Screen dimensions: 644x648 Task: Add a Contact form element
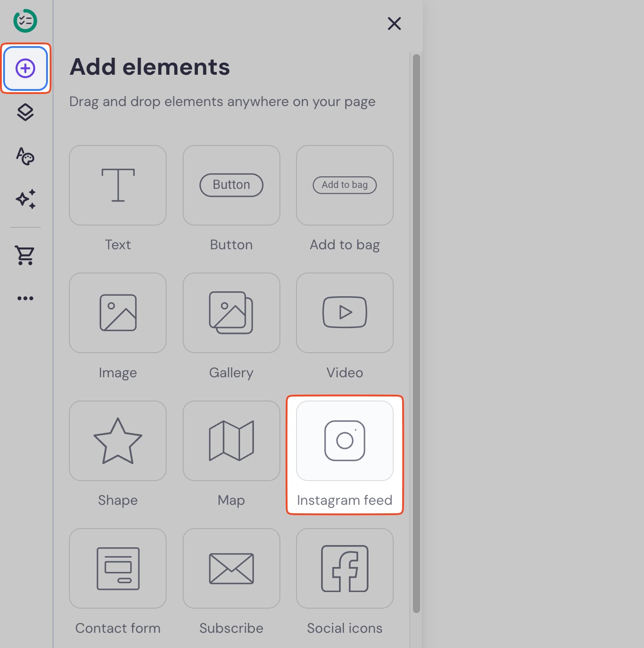[117, 569]
